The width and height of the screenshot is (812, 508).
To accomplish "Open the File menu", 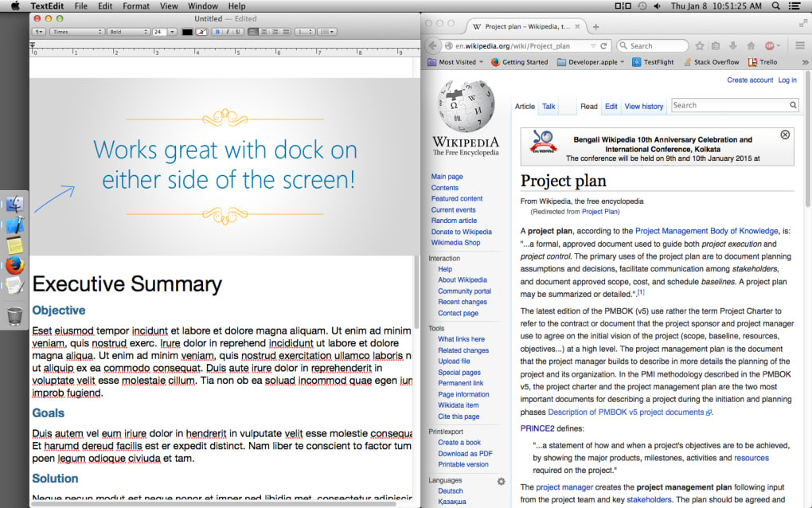I will [80, 6].
